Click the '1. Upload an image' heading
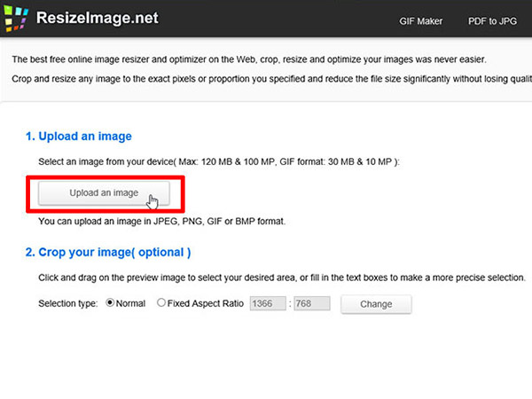The height and width of the screenshot is (399, 532). [79, 137]
